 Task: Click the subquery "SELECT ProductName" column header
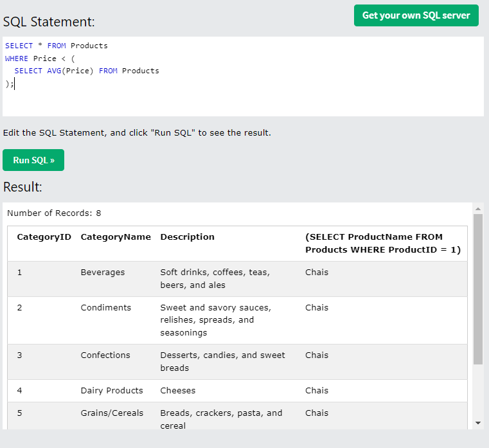coord(383,244)
